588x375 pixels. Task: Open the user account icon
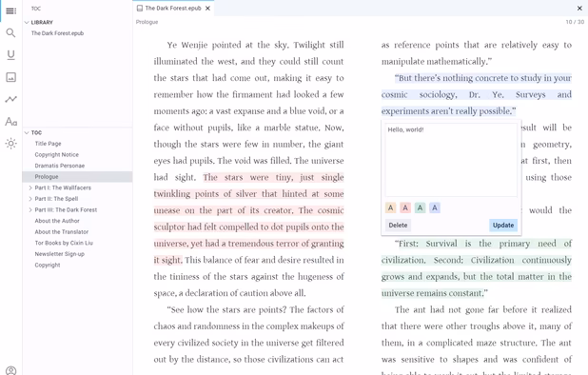[x=10, y=370]
